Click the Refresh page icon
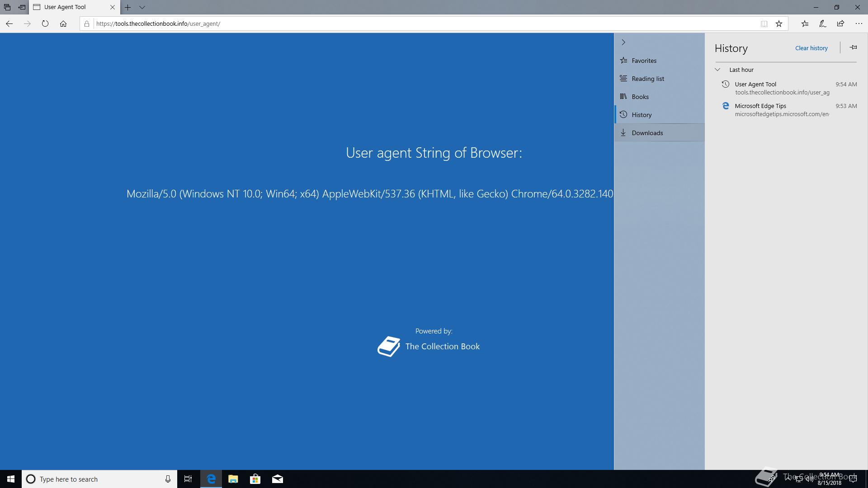Screen dimensions: 868x488 click(45, 23)
